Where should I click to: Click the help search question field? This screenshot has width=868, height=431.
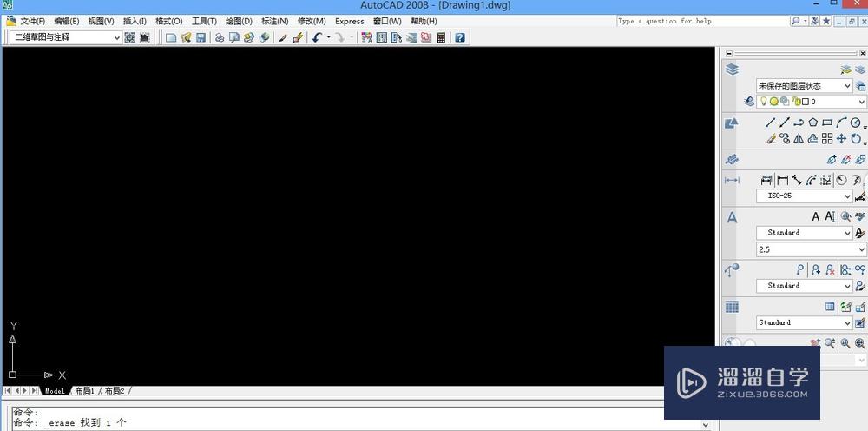point(702,21)
